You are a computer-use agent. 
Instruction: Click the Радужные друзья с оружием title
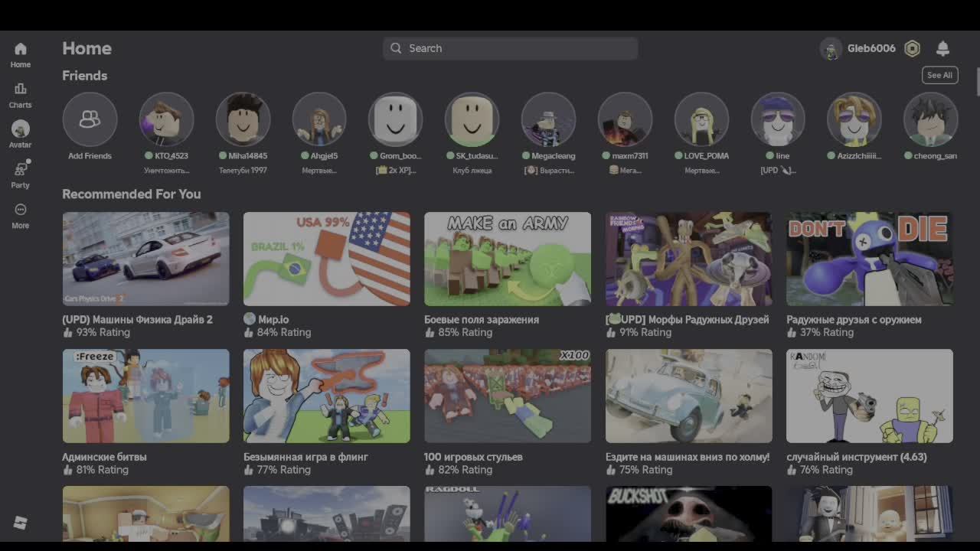[x=854, y=319]
